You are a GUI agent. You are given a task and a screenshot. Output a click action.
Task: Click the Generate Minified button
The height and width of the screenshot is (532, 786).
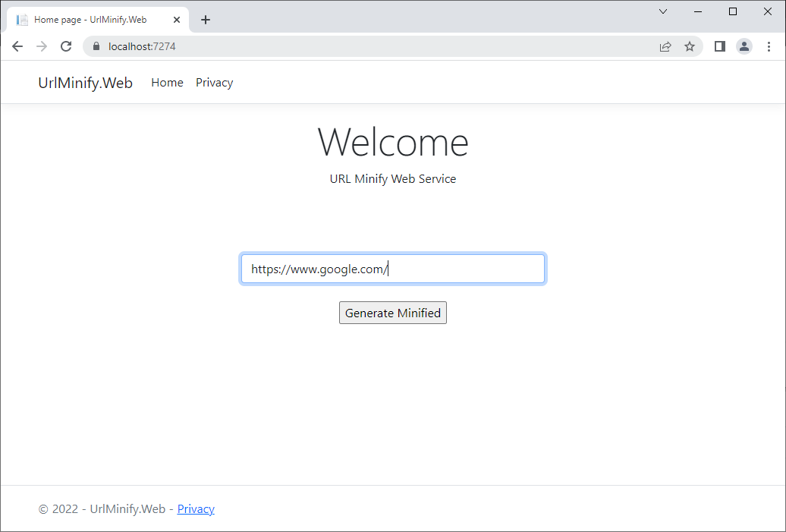point(392,312)
